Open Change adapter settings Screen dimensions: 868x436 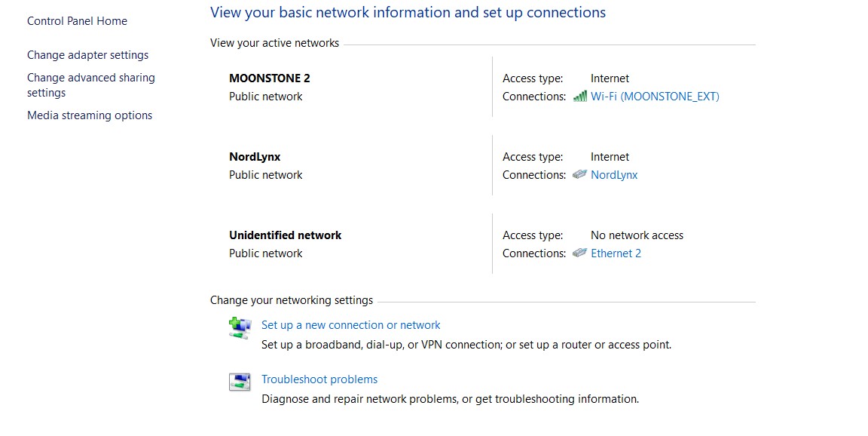87,55
